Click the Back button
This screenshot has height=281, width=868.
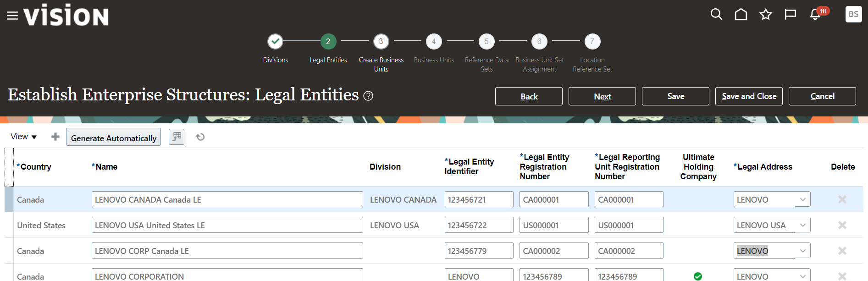tap(529, 96)
